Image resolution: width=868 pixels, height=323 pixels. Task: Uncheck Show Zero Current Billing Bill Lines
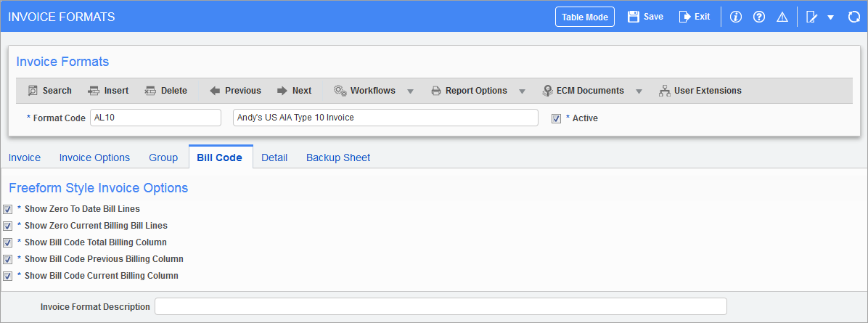[7, 226]
